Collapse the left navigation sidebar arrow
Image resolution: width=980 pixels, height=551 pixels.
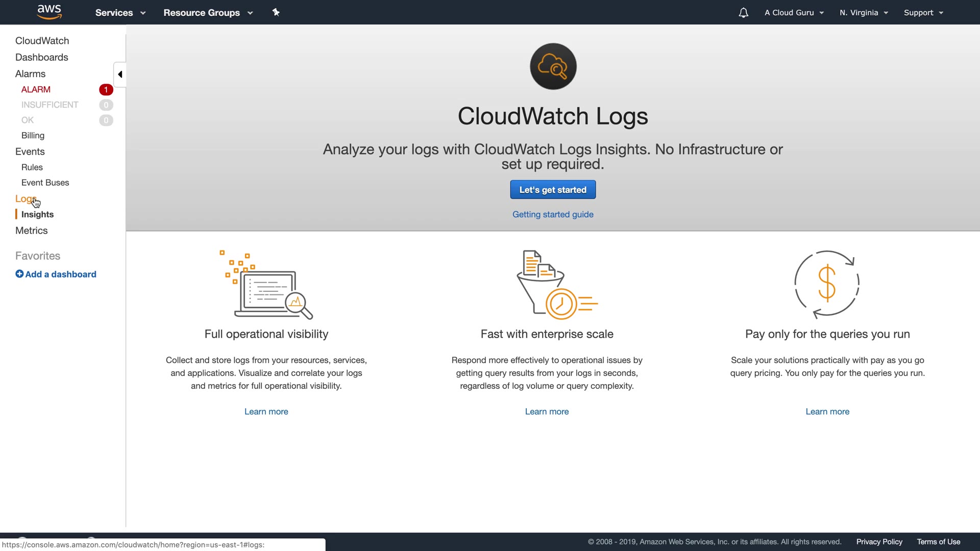[120, 74]
